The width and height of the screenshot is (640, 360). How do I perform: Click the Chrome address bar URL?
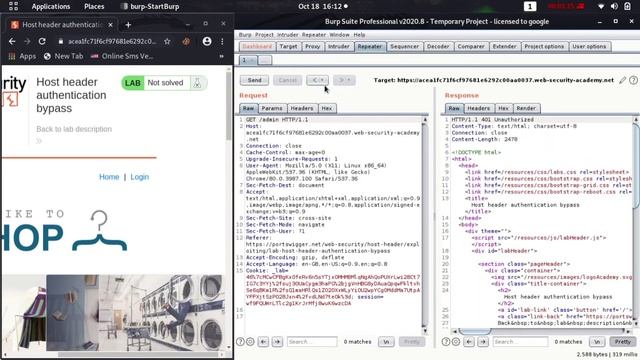tap(111, 41)
